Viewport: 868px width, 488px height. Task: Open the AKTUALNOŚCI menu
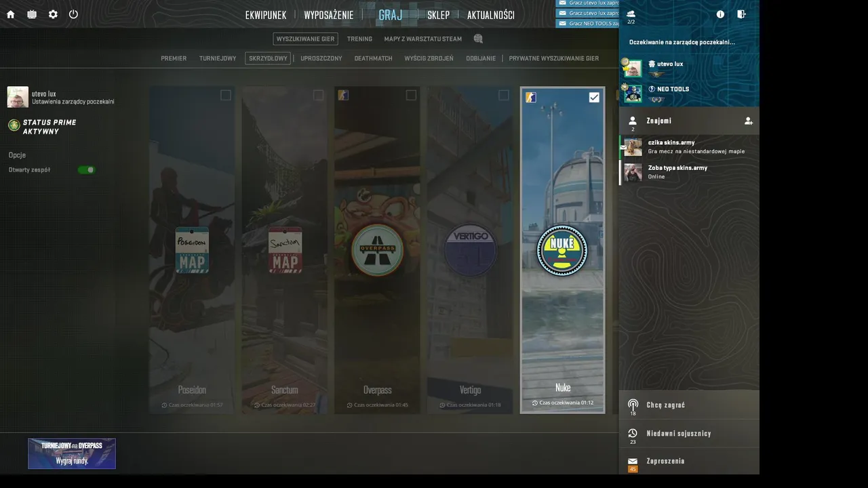[491, 15]
